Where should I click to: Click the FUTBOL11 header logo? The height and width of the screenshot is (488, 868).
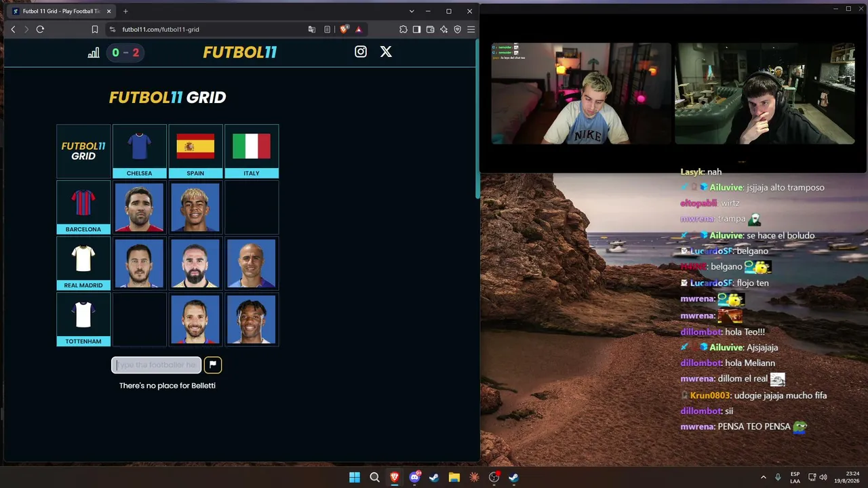pyautogui.click(x=240, y=52)
